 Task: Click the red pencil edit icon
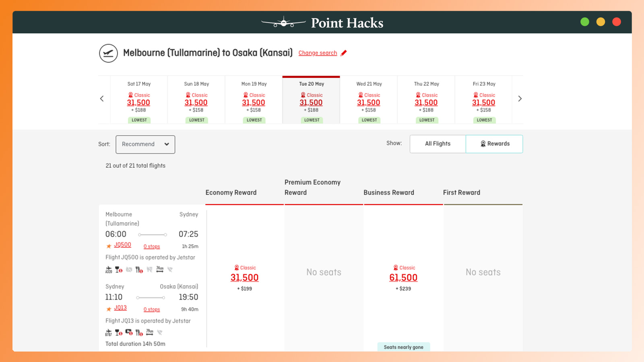344,53
